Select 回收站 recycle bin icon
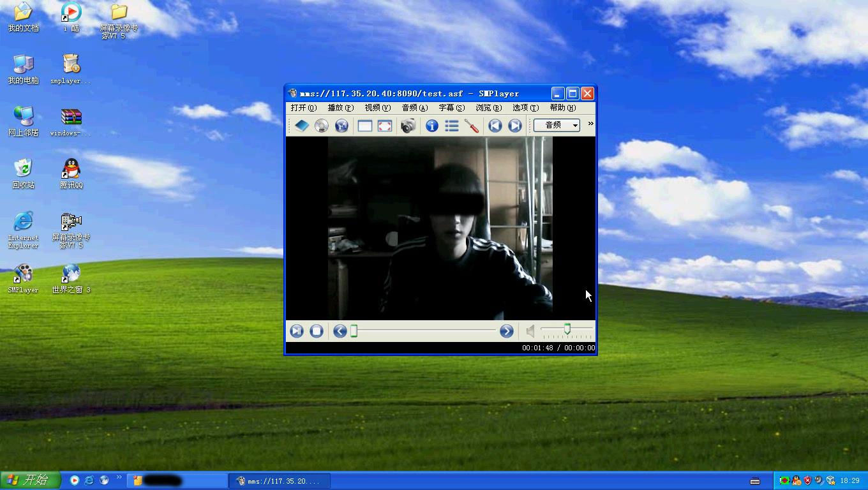The height and width of the screenshot is (490, 868). 23,174
